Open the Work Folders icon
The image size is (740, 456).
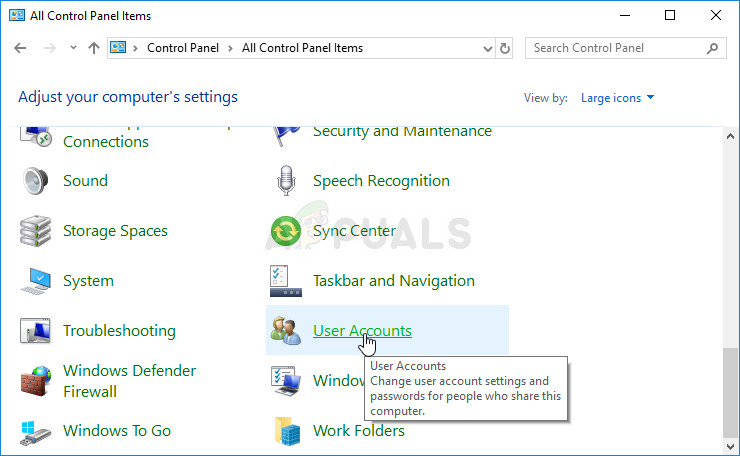287,431
